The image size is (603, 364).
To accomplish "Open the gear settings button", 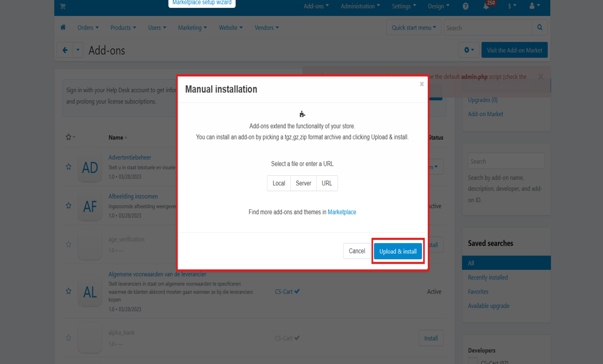I will coord(469,50).
